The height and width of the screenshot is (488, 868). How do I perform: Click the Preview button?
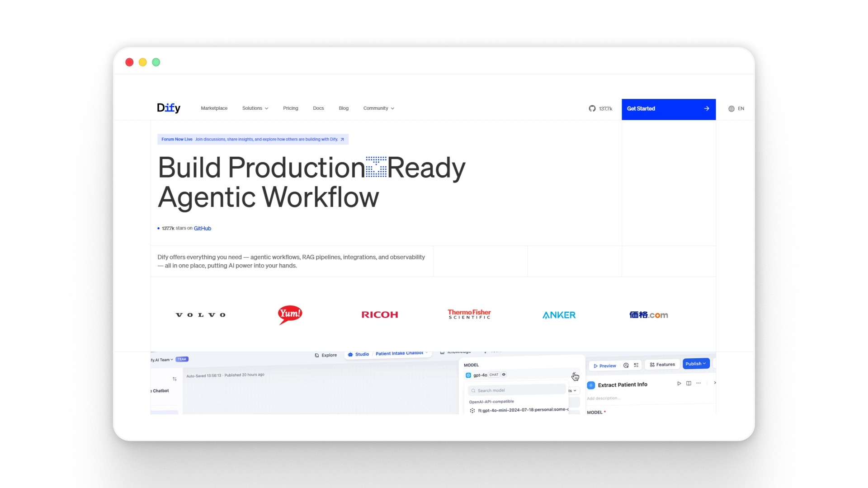[x=604, y=366]
